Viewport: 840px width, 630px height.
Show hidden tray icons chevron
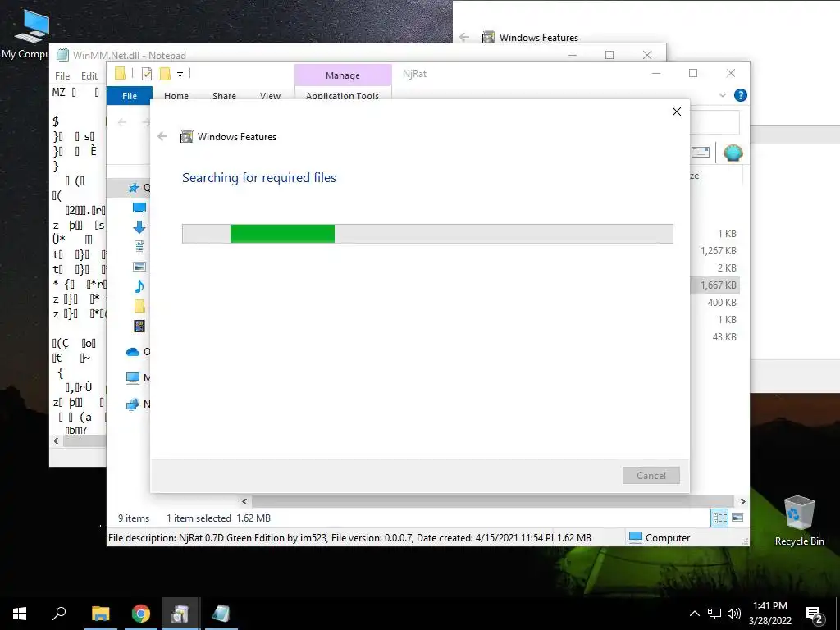[x=694, y=614]
